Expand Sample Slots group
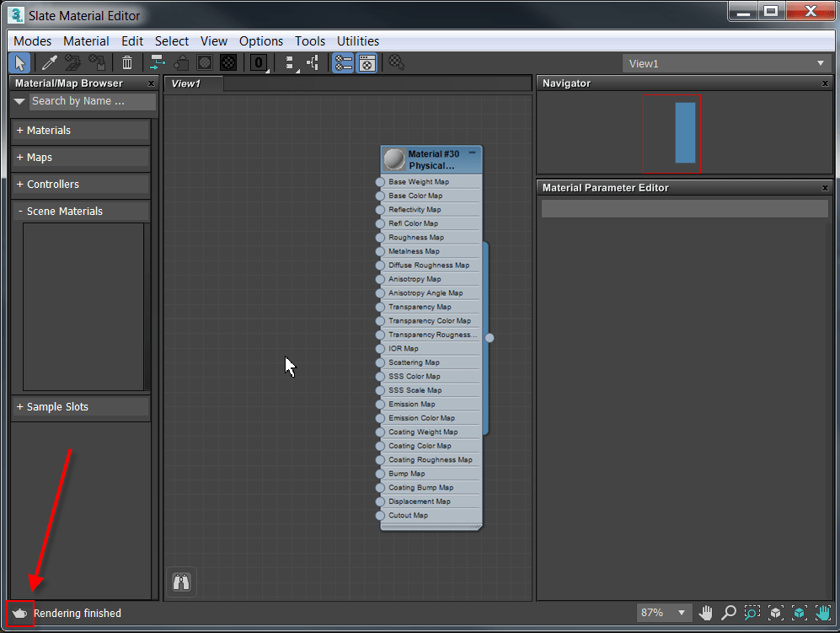 click(80, 407)
